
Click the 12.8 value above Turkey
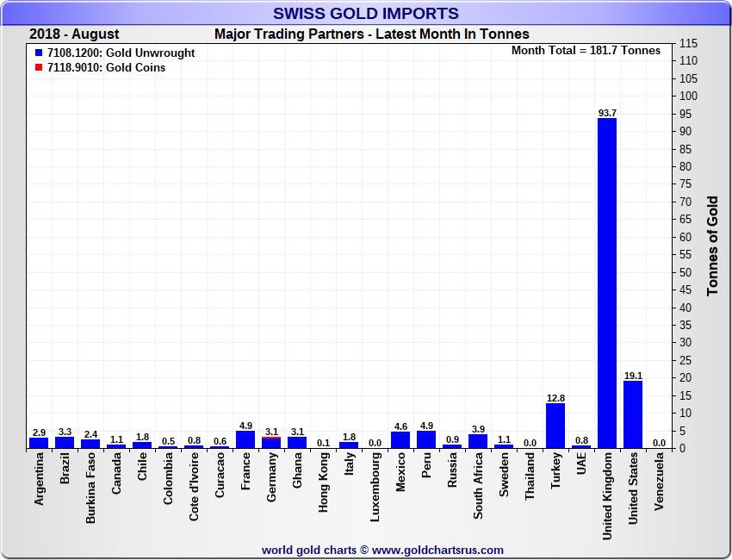point(555,397)
